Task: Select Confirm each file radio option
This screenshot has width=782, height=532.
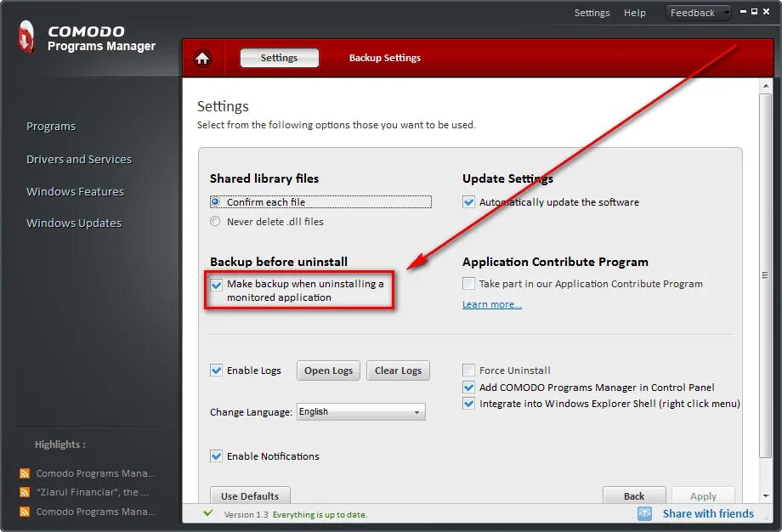Action: click(215, 202)
